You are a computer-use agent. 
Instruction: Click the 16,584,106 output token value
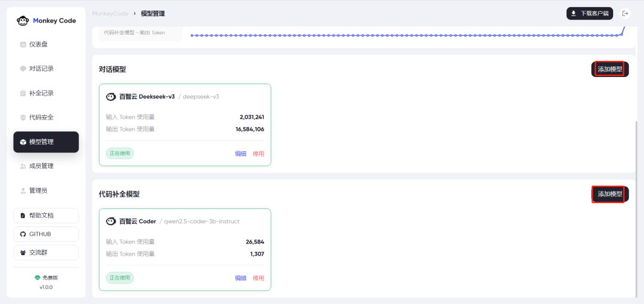tap(250, 129)
